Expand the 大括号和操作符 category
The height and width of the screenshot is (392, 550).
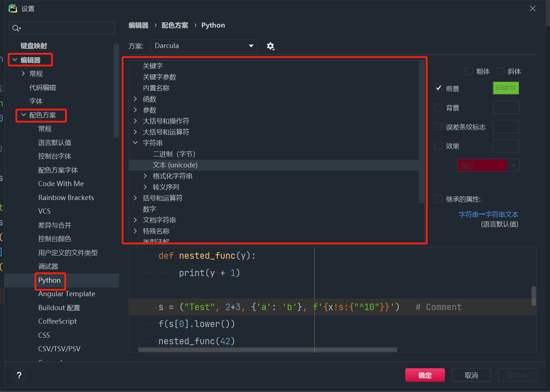(x=135, y=121)
